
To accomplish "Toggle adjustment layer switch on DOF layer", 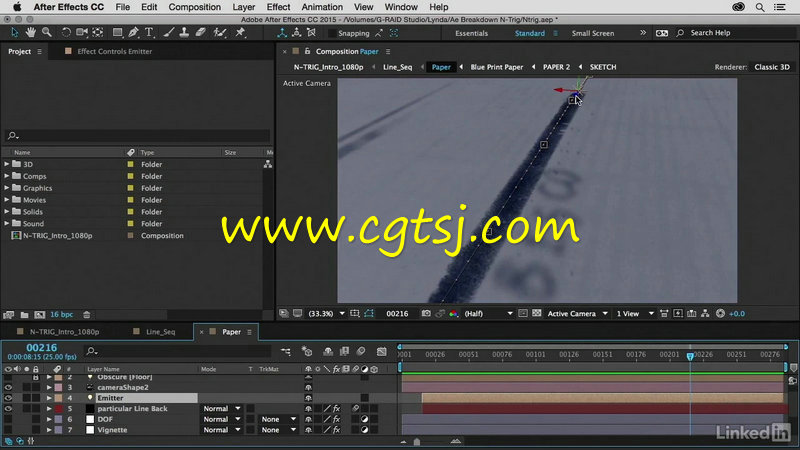I will (x=364, y=419).
